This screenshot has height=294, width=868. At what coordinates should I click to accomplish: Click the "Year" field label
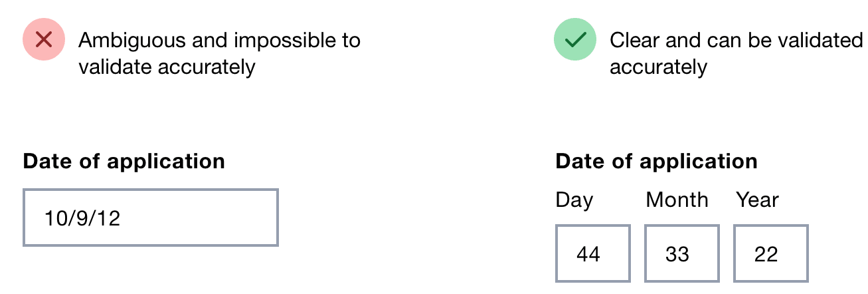click(x=757, y=200)
